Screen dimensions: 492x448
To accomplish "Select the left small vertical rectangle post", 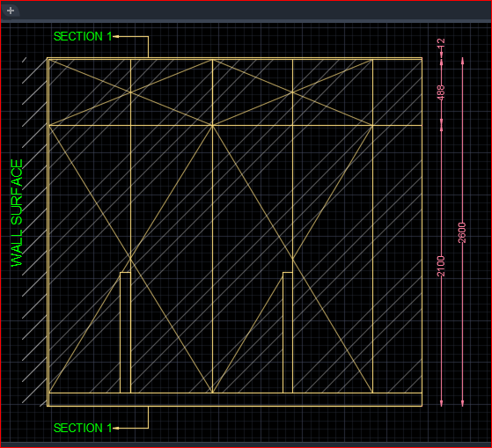I will tap(125, 333).
